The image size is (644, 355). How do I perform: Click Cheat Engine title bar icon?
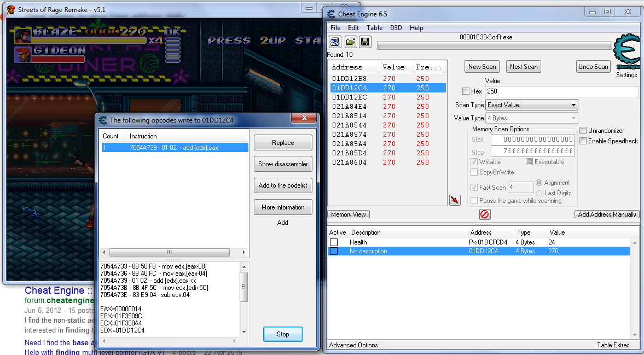[x=332, y=14]
